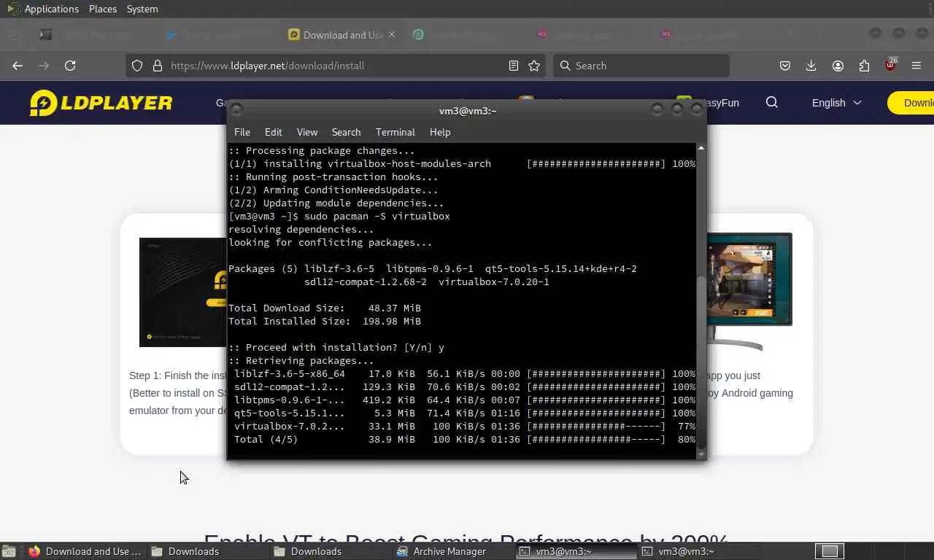Screen dimensions: 934x560
Task: Click the terminal vertical scrollbar thumb
Action: [x=701, y=361]
